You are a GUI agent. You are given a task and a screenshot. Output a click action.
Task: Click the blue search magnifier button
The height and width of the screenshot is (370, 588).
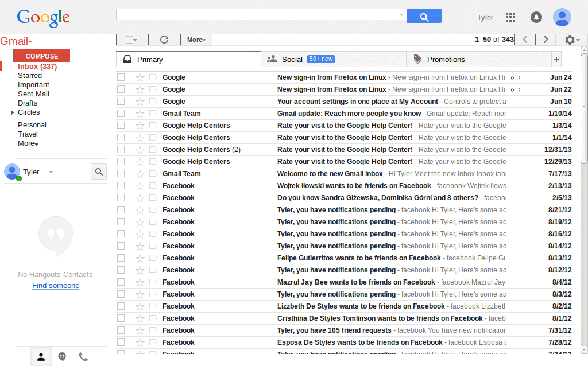click(424, 16)
